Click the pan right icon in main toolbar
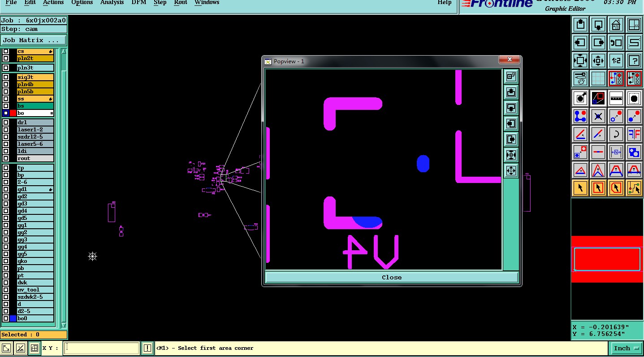 (x=598, y=43)
